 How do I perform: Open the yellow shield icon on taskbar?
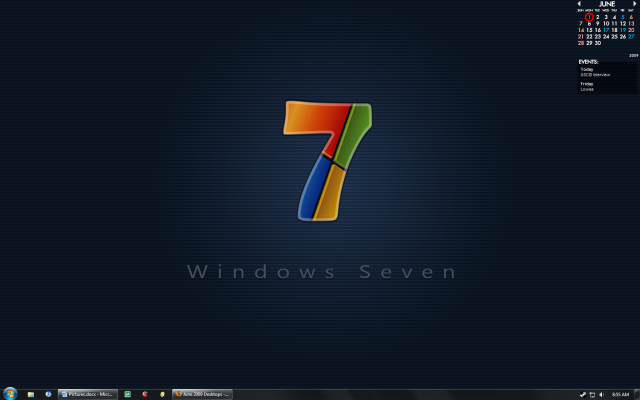tap(162, 394)
